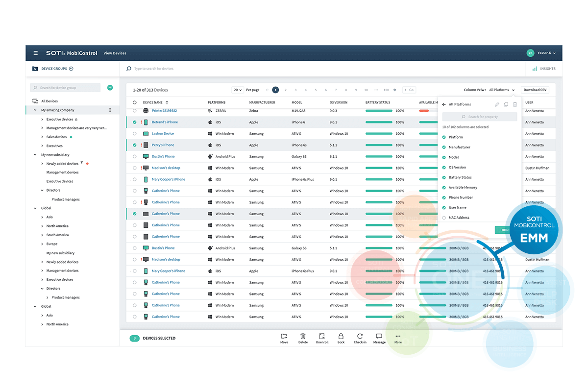Click the filter icon beside Newly added devices

point(82,163)
